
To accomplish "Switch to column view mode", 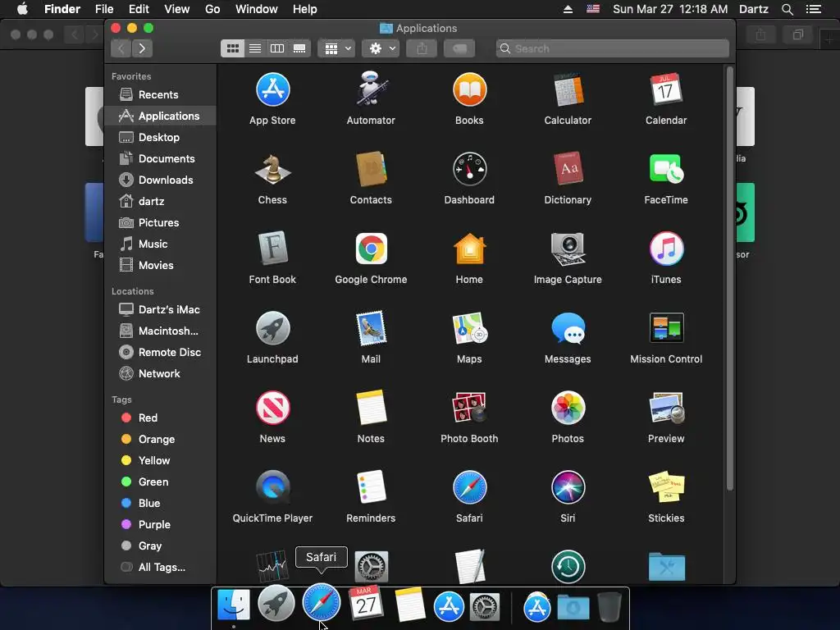I will [277, 48].
